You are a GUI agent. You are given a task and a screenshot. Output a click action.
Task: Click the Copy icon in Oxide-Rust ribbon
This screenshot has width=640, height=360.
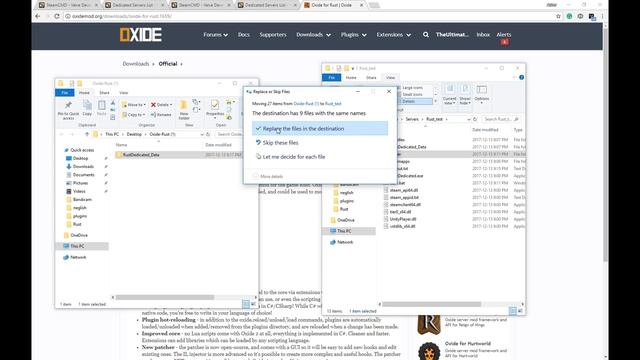point(87,109)
